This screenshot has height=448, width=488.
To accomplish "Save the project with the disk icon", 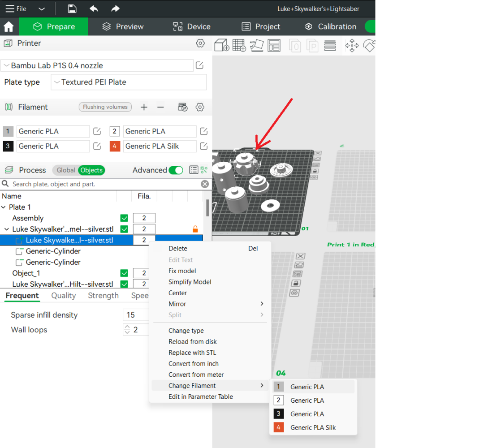I will click(72, 9).
